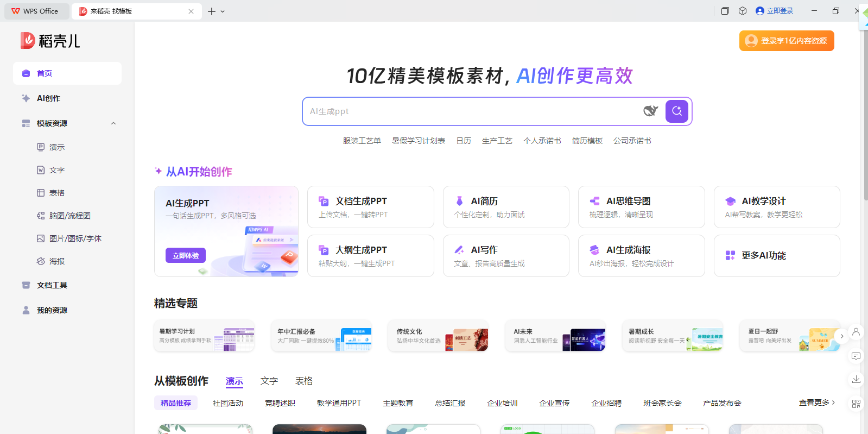This screenshot has height=434, width=868.
Task: Open the AI简历 card
Action: click(x=506, y=207)
